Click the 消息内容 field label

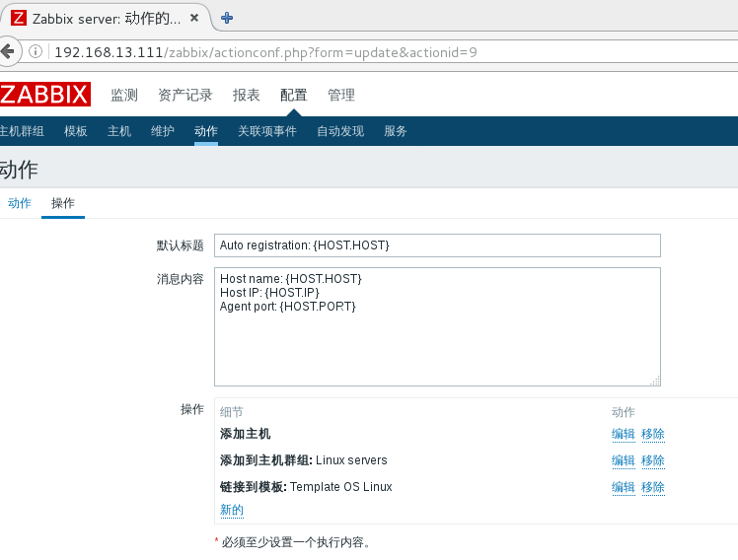coord(181,279)
